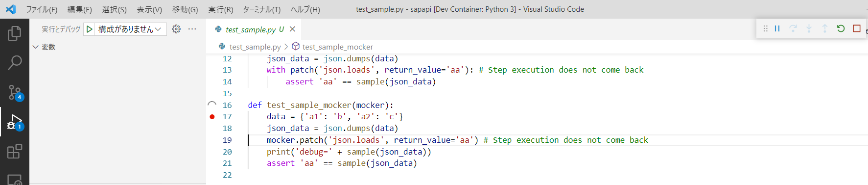Step out in debug toolbar
The image size is (868, 185).
coord(825,28)
